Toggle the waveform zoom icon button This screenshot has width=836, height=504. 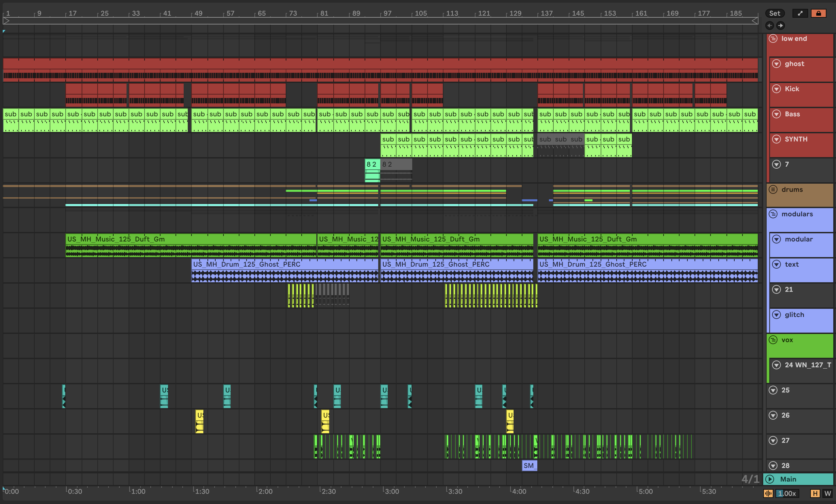click(768, 493)
